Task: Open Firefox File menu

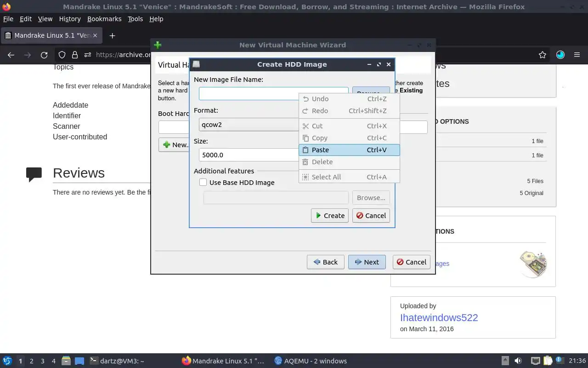Action: click(8, 19)
